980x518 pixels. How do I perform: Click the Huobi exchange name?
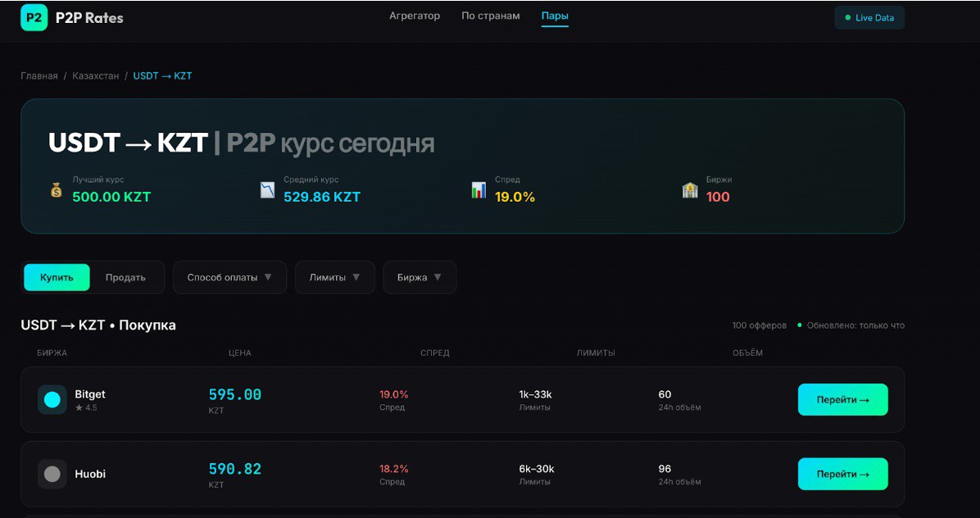point(90,475)
